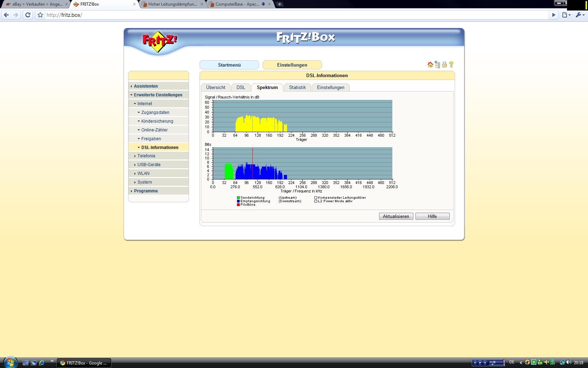Click the yellow Einstellungen top button
This screenshot has width=588, height=368.
[292, 65]
